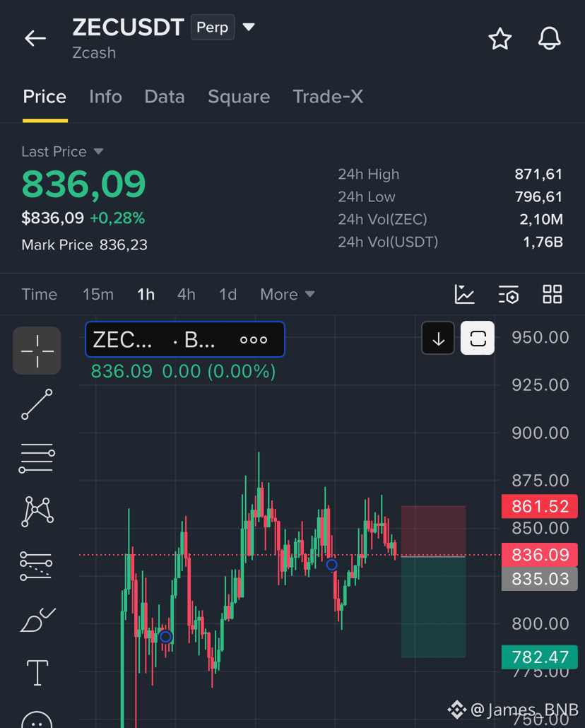
Task: Open the emoji sticker tool
Action: [x=37, y=720]
